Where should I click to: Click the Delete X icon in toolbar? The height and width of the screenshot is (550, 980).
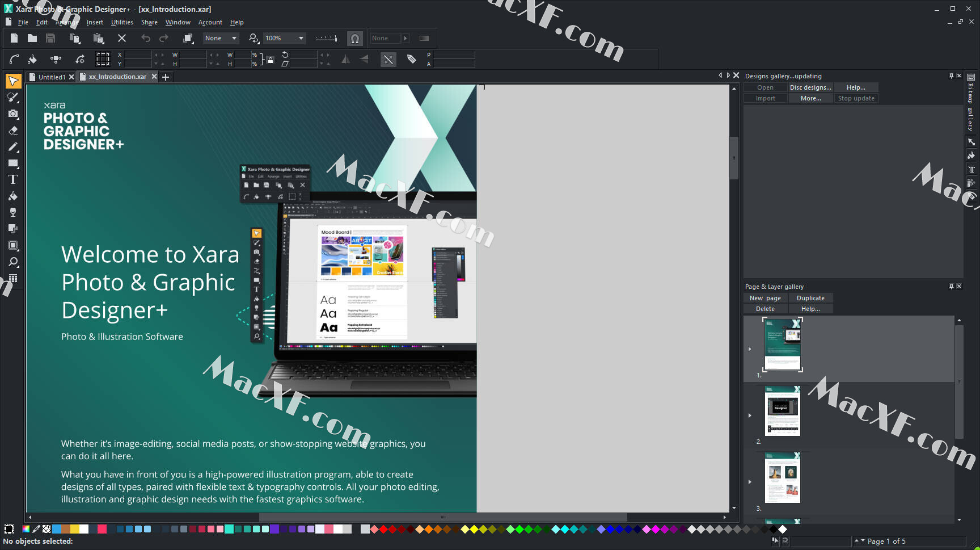click(x=122, y=38)
